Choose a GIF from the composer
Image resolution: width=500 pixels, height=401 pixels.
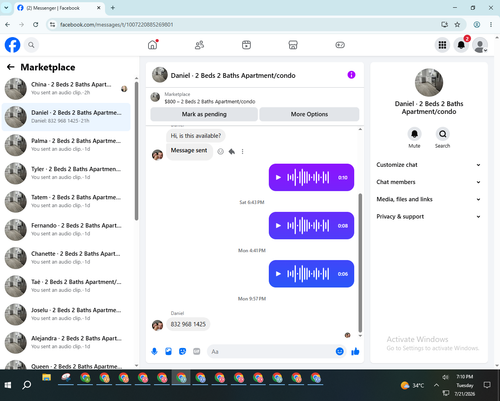(x=197, y=351)
